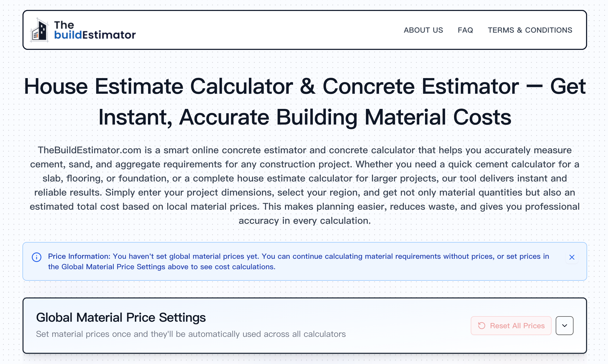Click the info circle icon in the price notice
This screenshot has height=364, width=608.
(37, 257)
